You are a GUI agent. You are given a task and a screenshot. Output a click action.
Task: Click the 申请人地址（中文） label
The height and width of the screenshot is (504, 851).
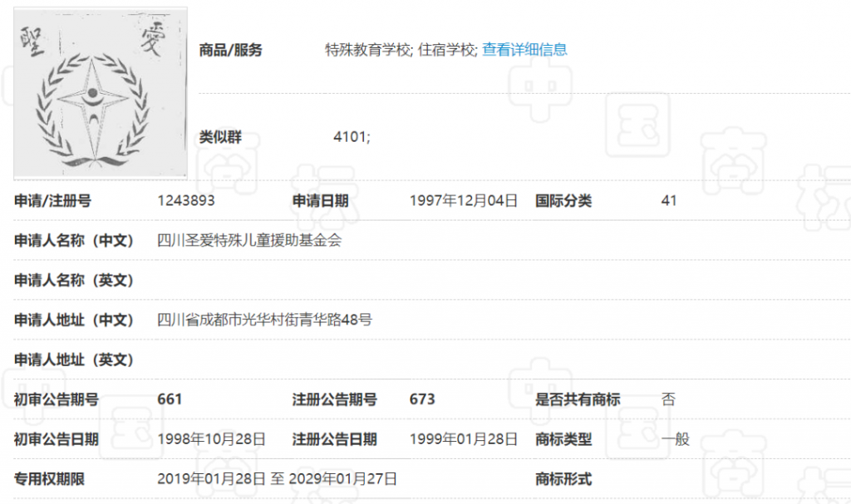click(x=74, y=321)
